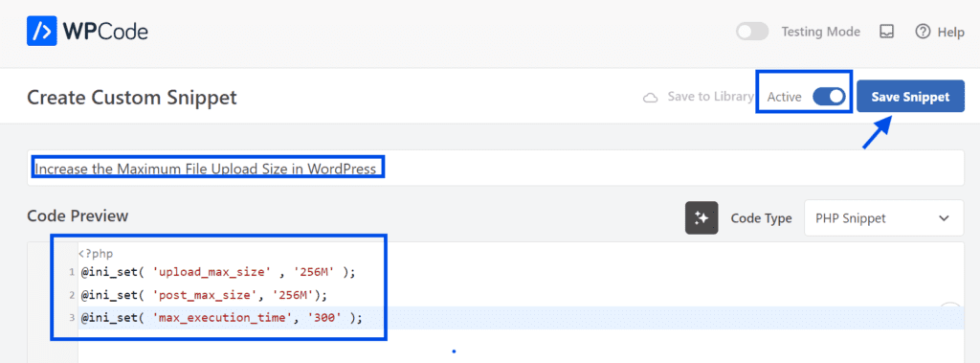Image resolution: width=980 pixels, height=363 pixels.
Task: Enable the Testing Mode switch
Action: [x=752, y=32]
